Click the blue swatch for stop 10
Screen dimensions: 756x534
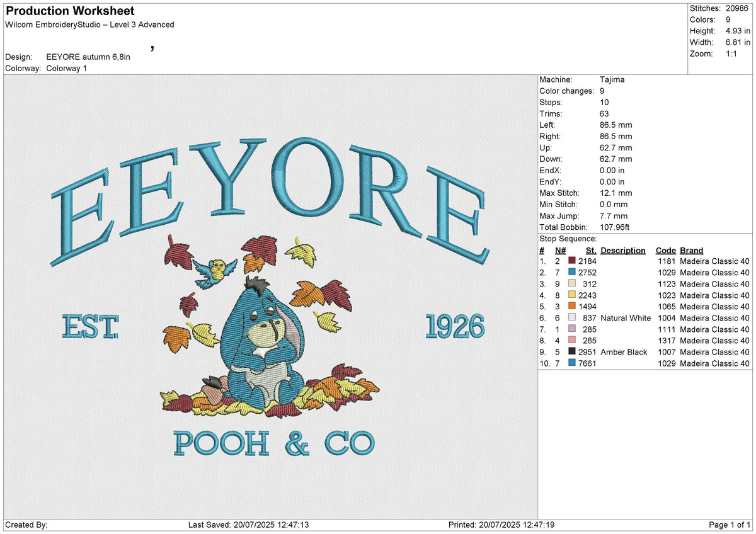click(572, 363)
